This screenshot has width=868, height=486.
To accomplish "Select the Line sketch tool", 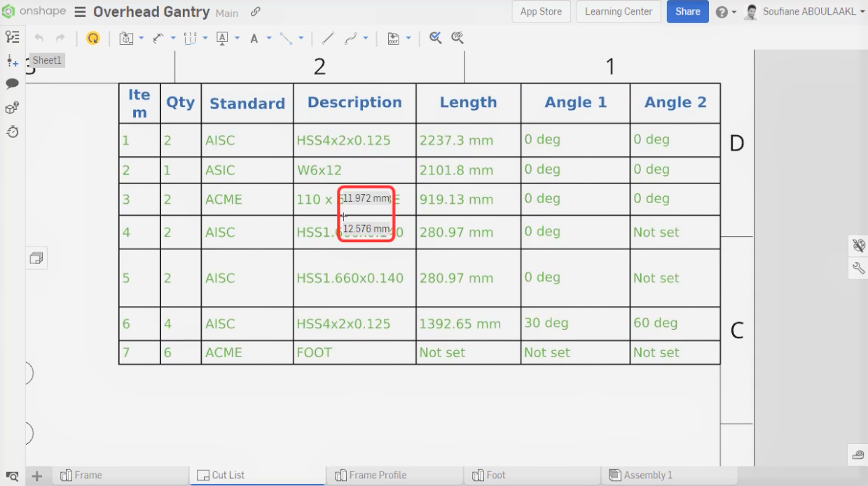I will tap(328, 39).
